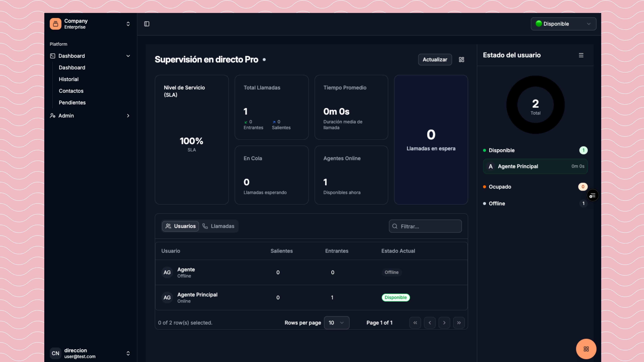The image size is (644, 362).
Task: Go to next page using chevron icon
Action: click(x=444, y=322)
